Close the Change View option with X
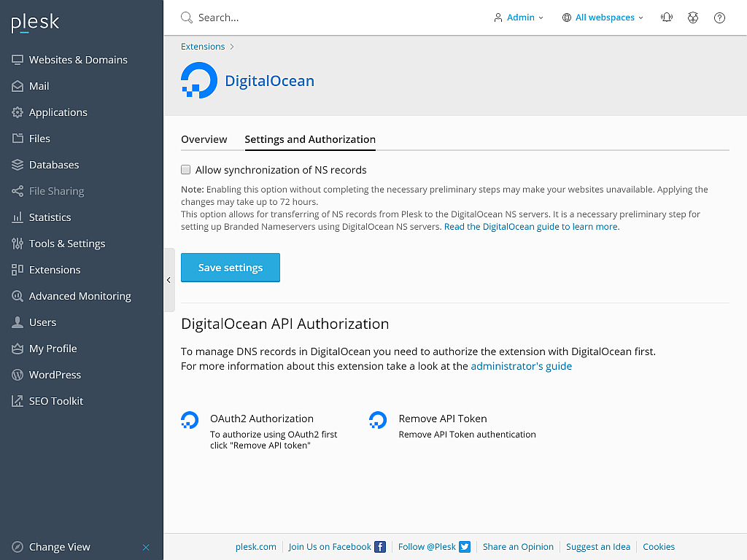747x560 pixels. coord(146,547)
